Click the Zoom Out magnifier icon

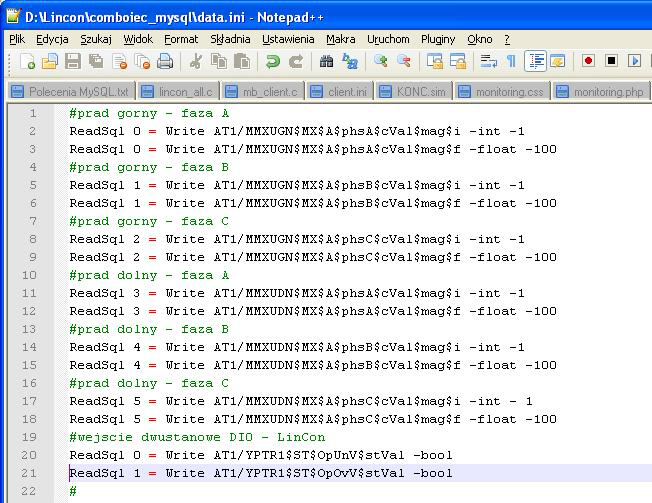point(404,62)
